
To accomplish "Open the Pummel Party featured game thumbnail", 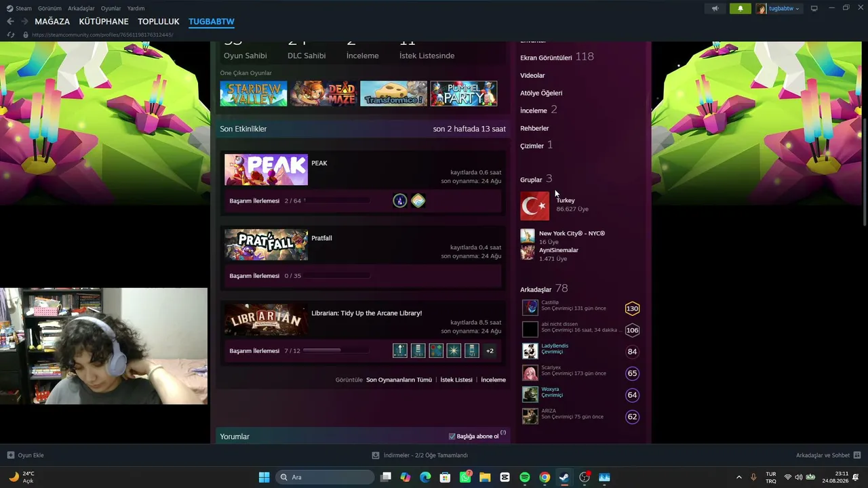I will tap(464, 94).
